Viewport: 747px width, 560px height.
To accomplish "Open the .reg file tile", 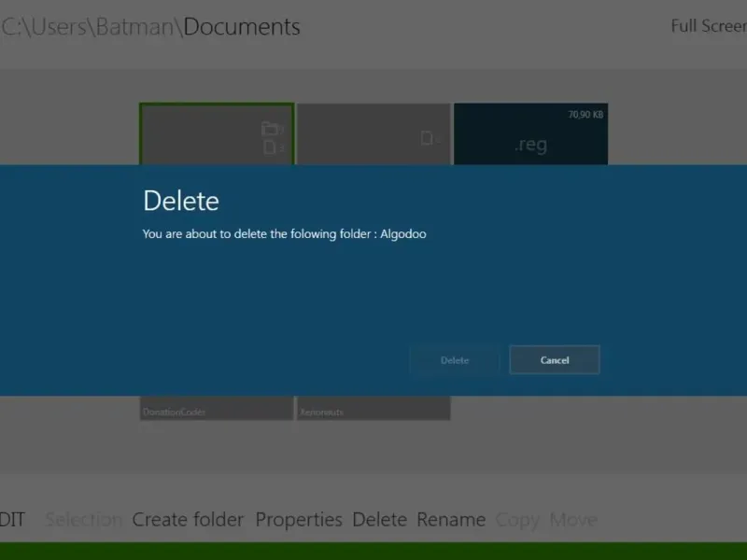I will pyautogui.click(x=530, y=134).
